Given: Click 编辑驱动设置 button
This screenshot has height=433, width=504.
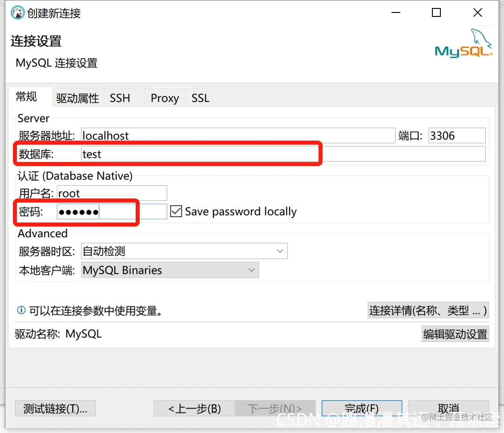Looking at the screenshot, I should [455, 334].
